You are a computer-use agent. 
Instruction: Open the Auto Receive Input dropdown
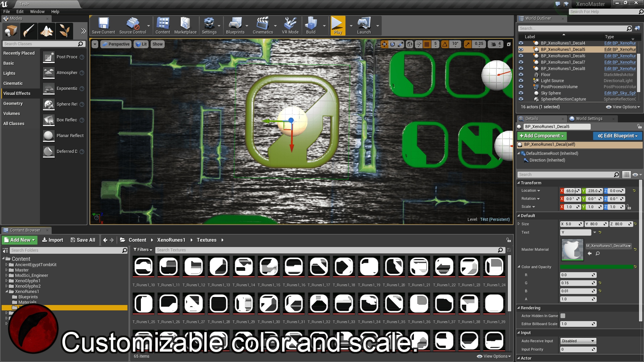[x=578, y=341]
